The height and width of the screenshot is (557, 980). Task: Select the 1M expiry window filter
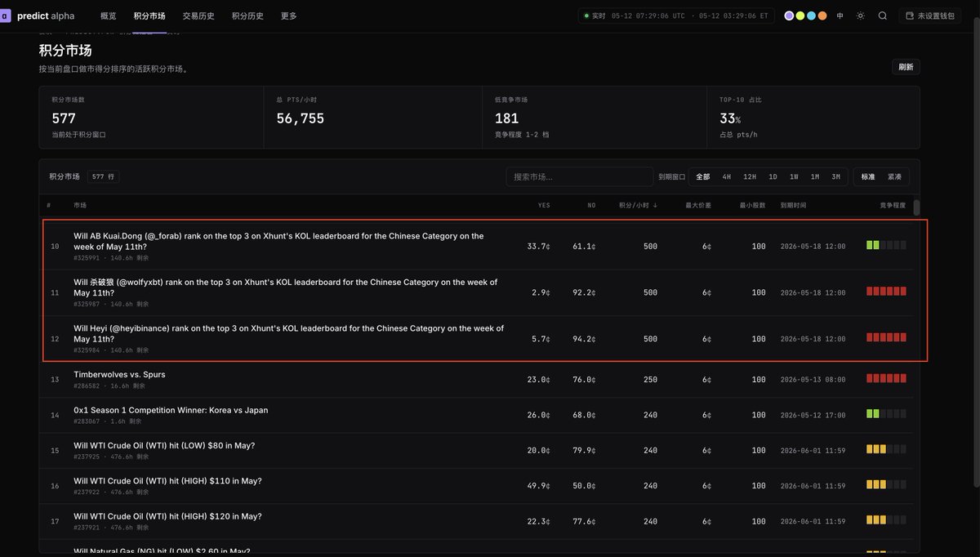tap(815, 176)
